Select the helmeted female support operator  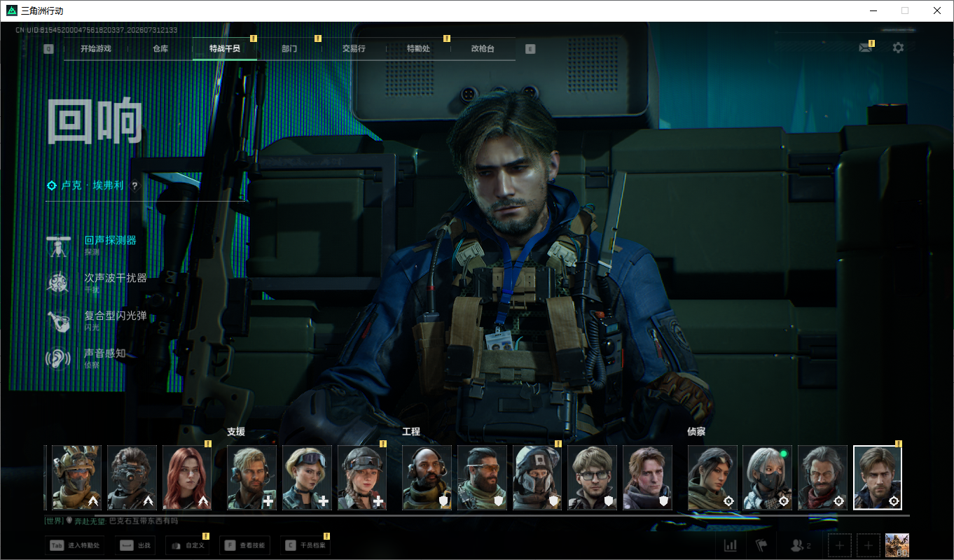(x=363, y=477)
